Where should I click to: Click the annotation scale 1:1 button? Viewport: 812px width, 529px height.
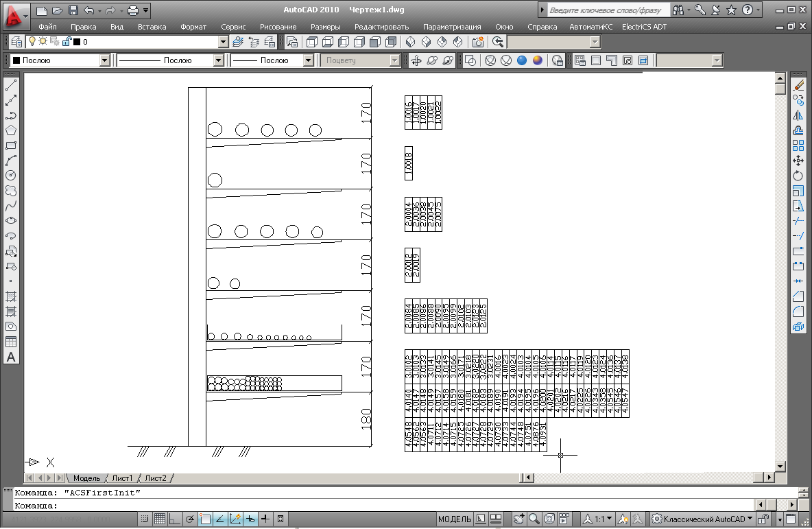tap(595, 519)
